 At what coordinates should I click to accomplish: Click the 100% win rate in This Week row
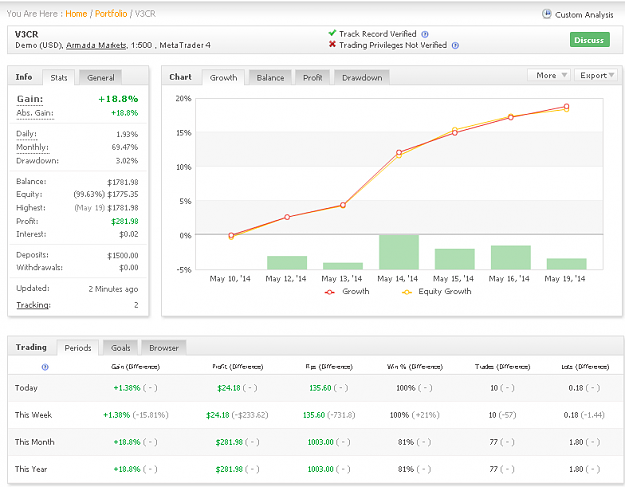pyautogui.click(x=398, y=415)
